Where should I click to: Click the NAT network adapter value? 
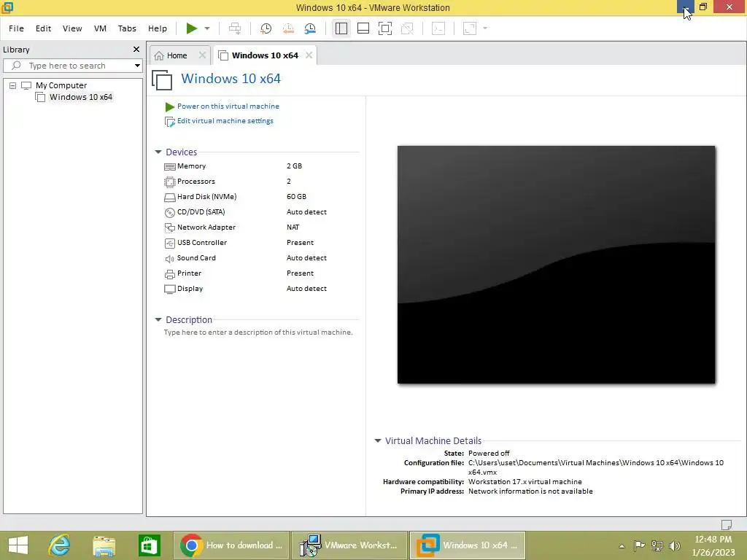(x=293, y=227)
